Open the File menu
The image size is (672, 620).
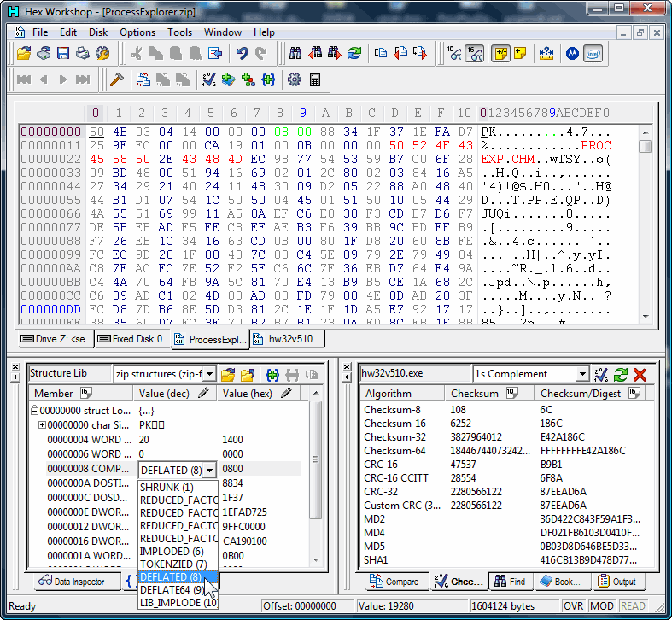coord(40,32)
